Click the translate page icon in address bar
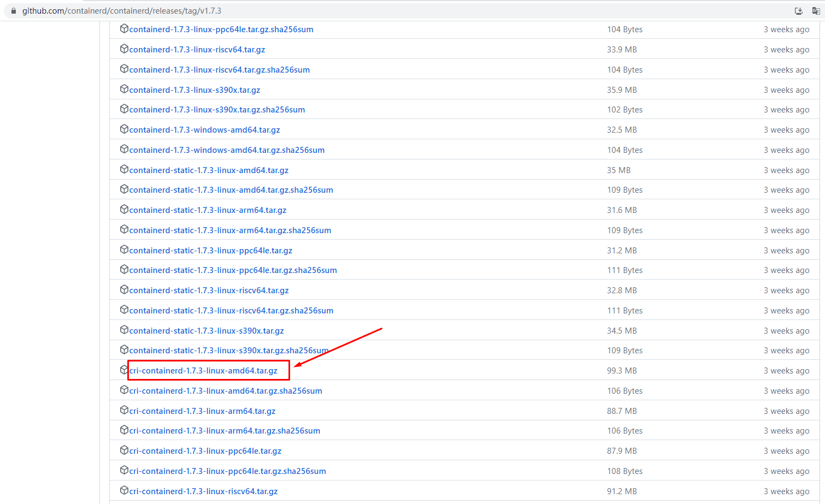Viewport: 825px width, 504px height. (x=816, y=11)
